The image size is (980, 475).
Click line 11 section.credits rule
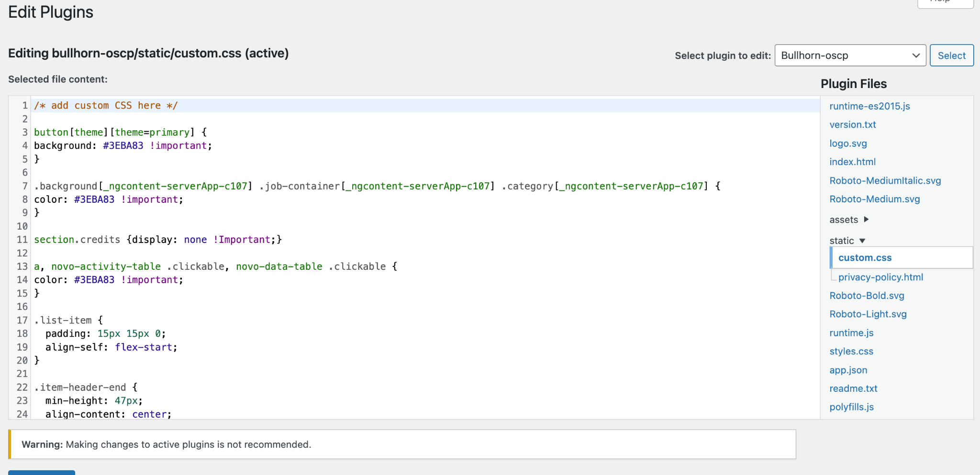[x=157, y=240]
